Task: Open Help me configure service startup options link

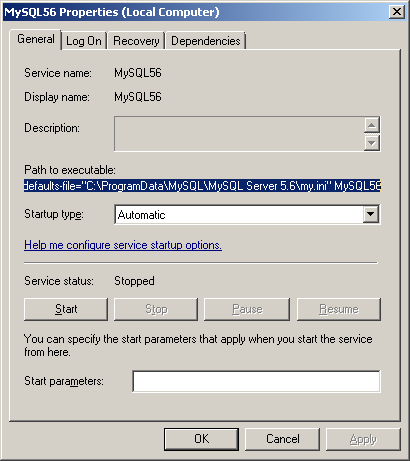Action: pos(123,245)
